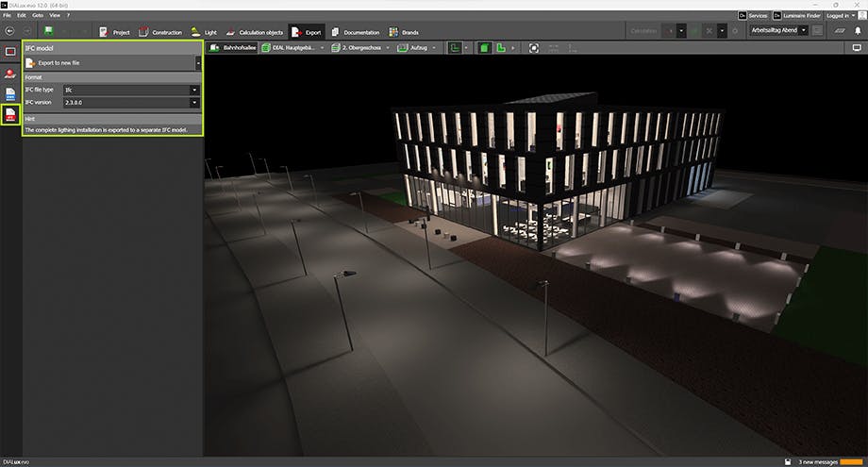
Task: Click the notifications bell icon
Action: pos(857,30)
